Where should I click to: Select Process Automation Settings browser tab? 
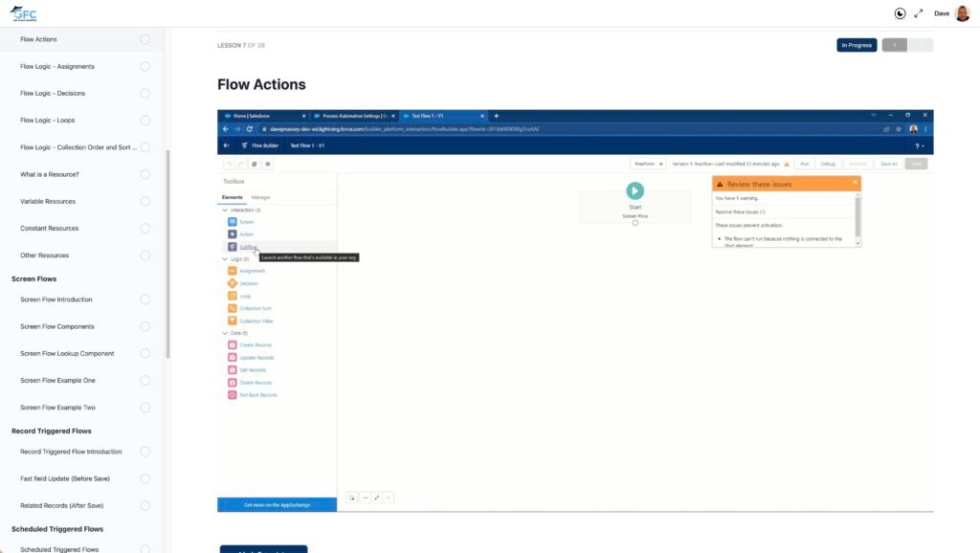[x=354, y=116]
